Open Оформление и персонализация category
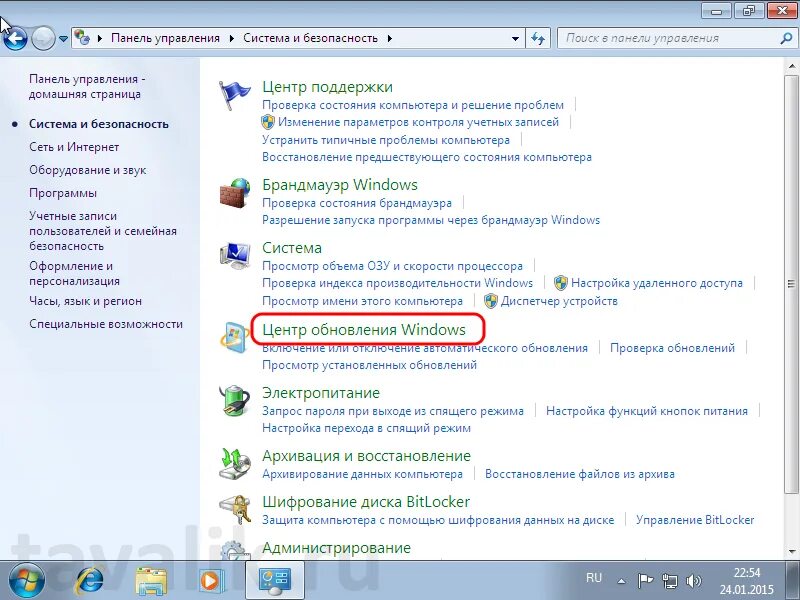The height and width of the screenshot is (600, 800). pyautogui.click(x=74, y=273)
